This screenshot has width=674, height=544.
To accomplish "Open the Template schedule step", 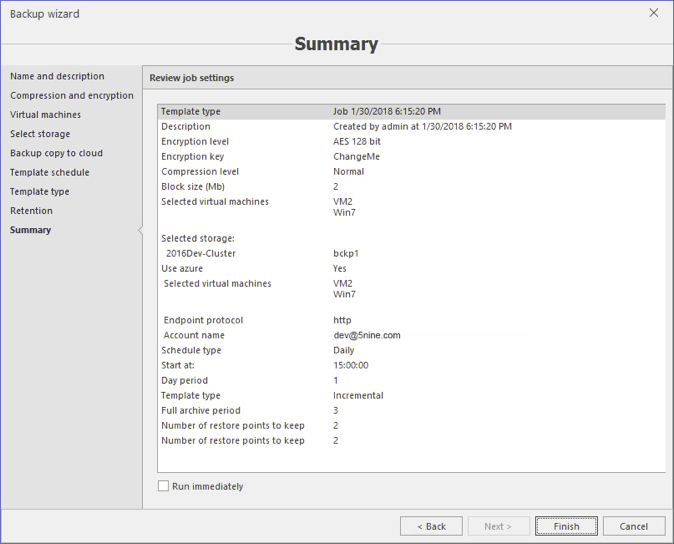I will click(x=50, y=172).
